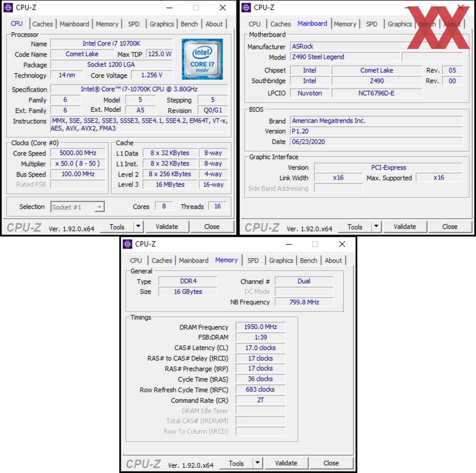Click the CPU-Z app icon in the Mainboard window title bar
The image size is (476, 473).
pyautogui.click(x=246, y=7)
